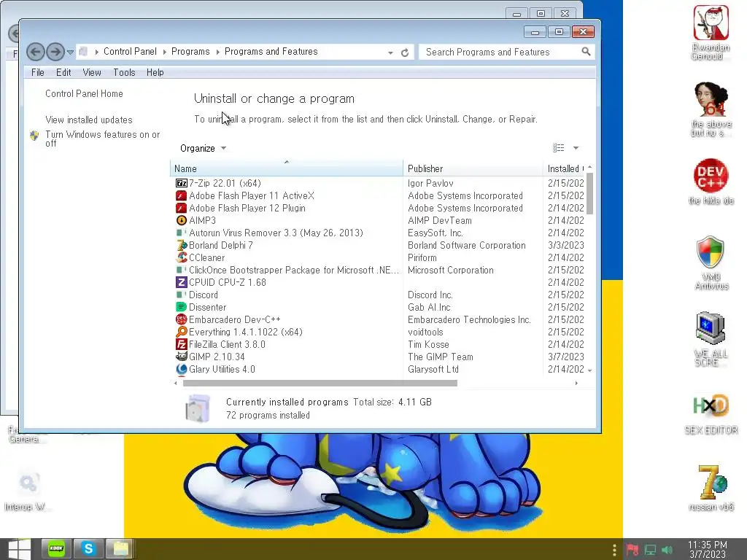Click the AIMP3 program icon
747x560 pixels.
click(181, 220)
